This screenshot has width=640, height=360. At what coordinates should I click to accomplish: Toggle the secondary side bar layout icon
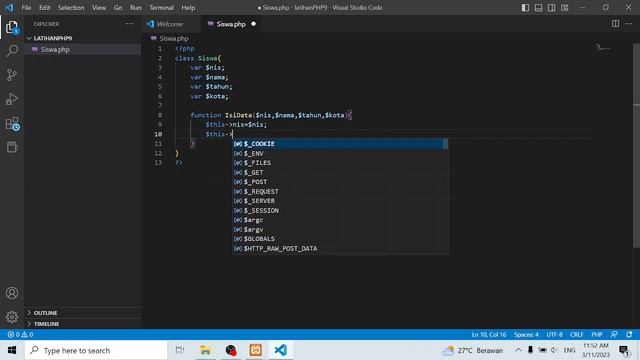pos(551,8)
